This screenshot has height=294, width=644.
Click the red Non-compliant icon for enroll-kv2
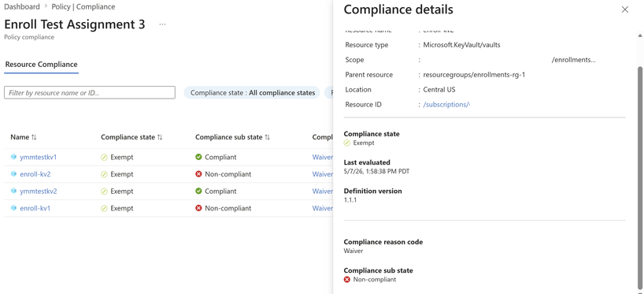[198, 174]
